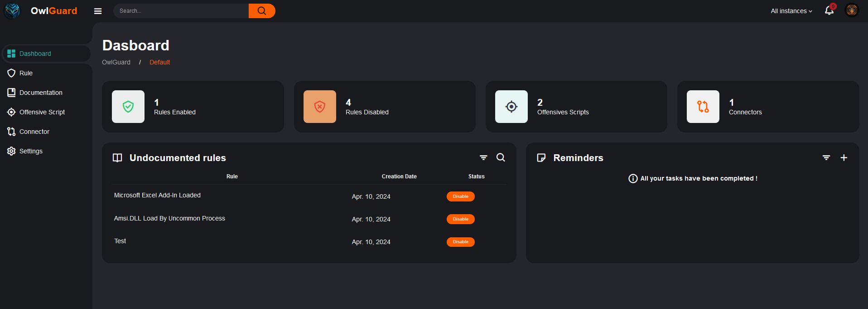Toggle Disable status for Amsi.DLL rule

(x=460, y=219)
